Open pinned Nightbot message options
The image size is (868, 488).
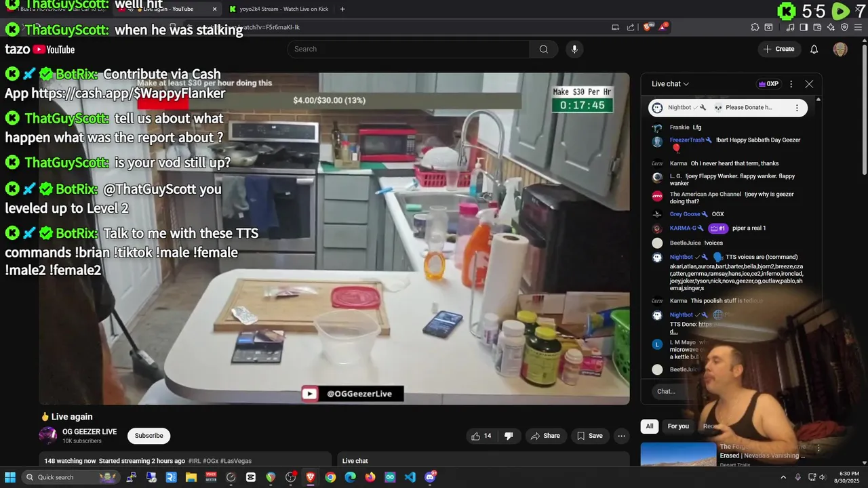pyautogui.click(x=797, y=108)
